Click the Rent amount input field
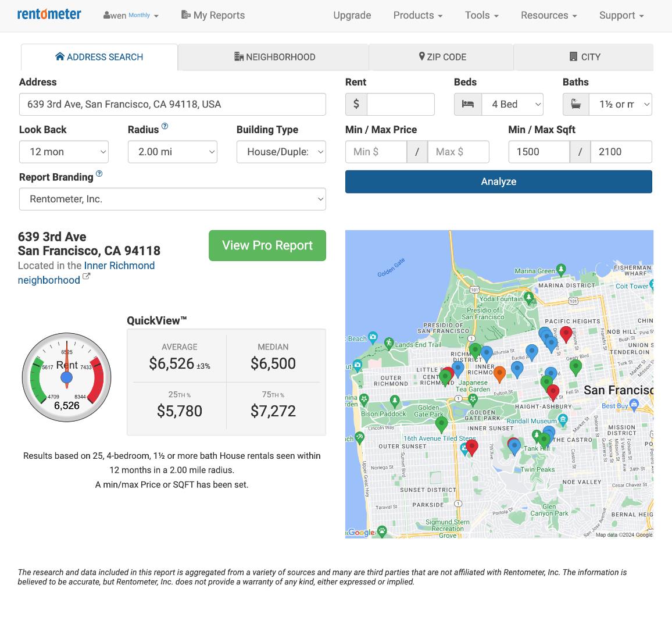672x628 pixels. (401, 104)
